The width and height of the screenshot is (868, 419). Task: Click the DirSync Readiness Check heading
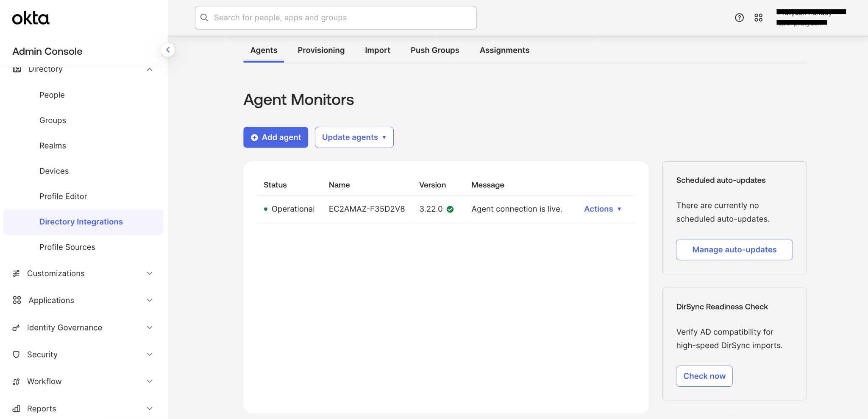click(x=722, y=307)
